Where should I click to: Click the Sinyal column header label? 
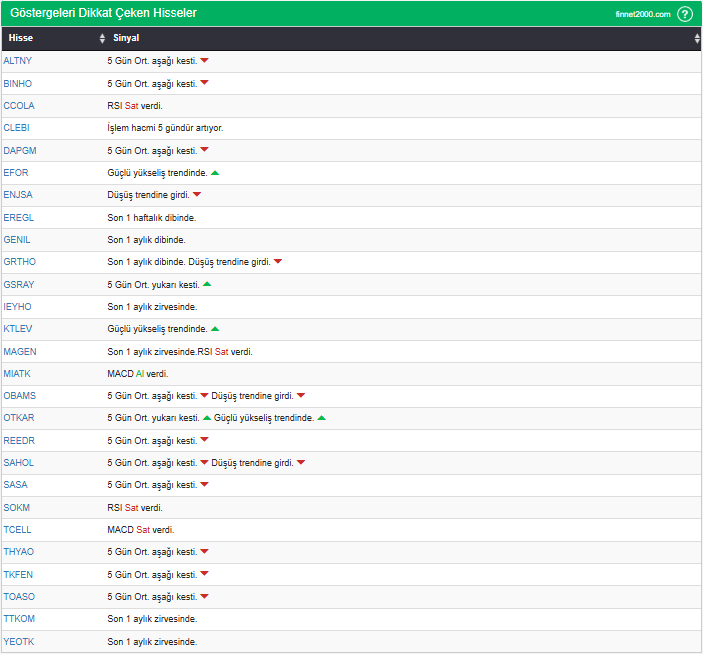point(127,38)
